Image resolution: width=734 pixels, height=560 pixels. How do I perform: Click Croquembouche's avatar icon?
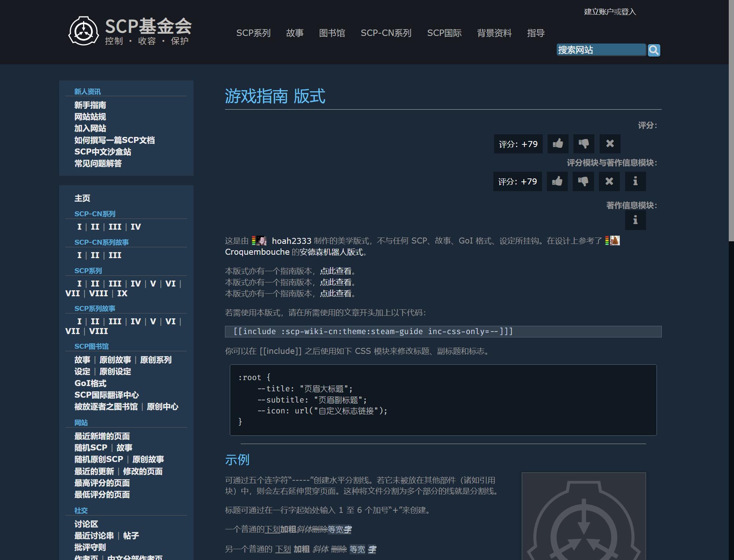613,241
